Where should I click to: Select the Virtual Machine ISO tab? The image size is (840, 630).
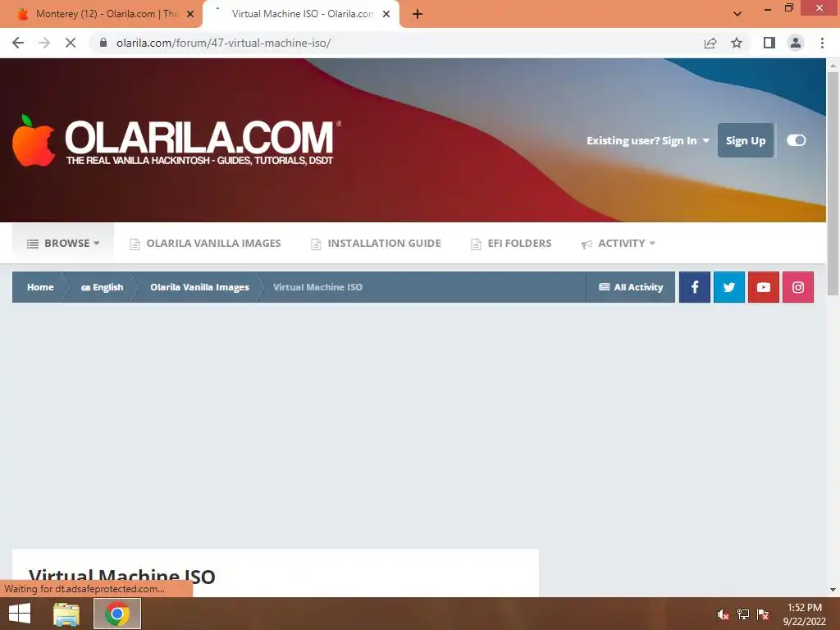pos(302,14)
